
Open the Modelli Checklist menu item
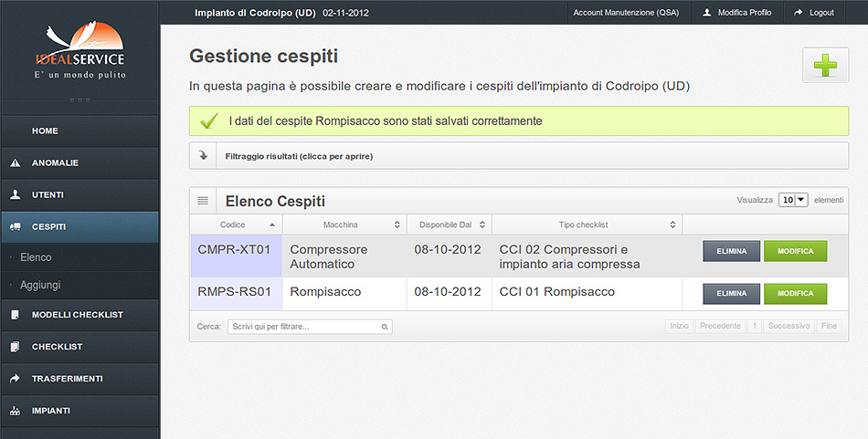(79, 315)
